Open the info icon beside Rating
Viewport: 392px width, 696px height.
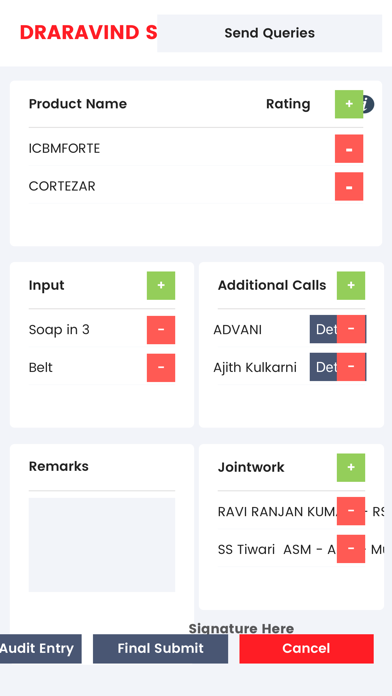(x=369, y=104)
